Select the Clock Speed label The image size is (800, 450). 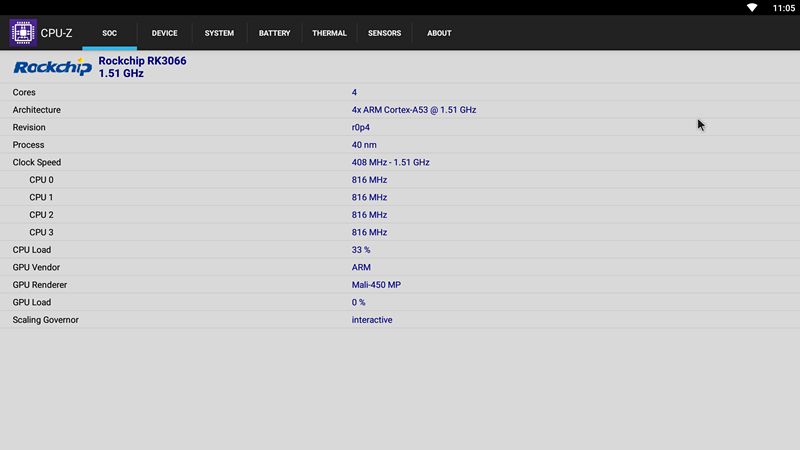37,162
